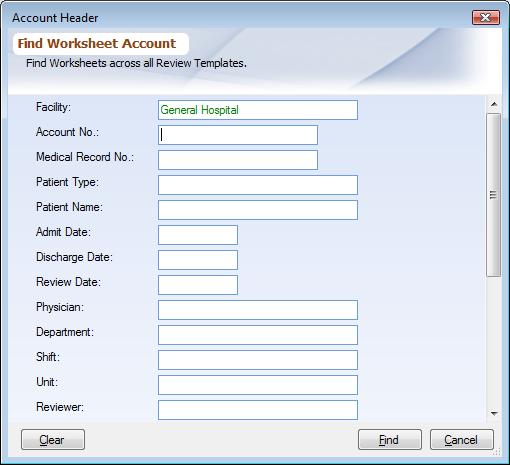The width and height of the screenshot is (510, 465).
Task: Click 'Find Worksheets across all Review Templates.' text
Action: pos(136,63)
